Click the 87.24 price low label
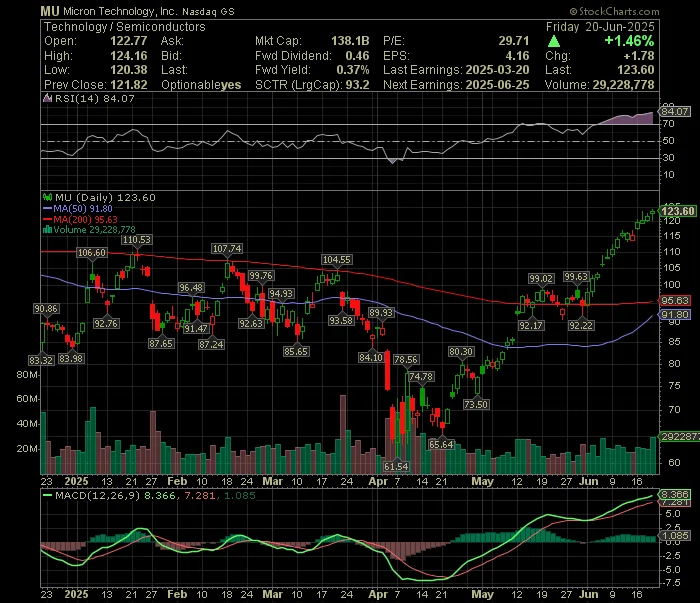The width and height of the screenshot is (700, 603). click(x=211, y=344)
